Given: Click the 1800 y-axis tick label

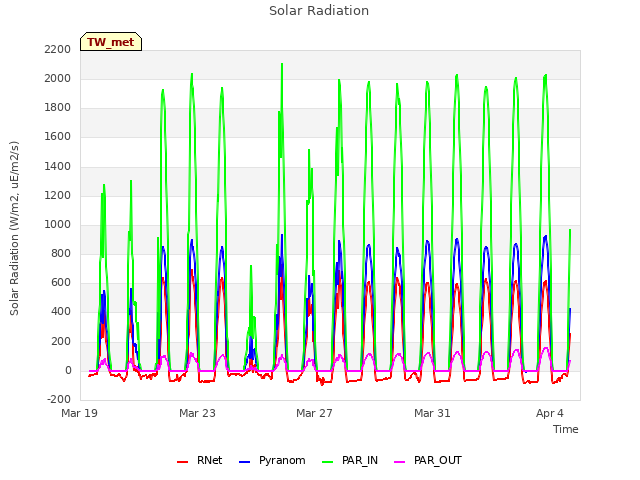Looking at the screenshot, I should (58, 108).
